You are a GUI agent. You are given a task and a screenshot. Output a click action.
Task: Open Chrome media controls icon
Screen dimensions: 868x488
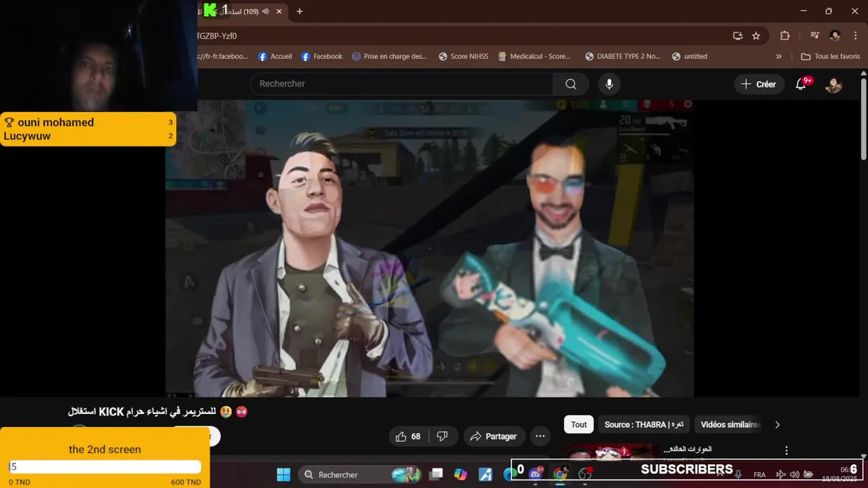coord(814,36)
